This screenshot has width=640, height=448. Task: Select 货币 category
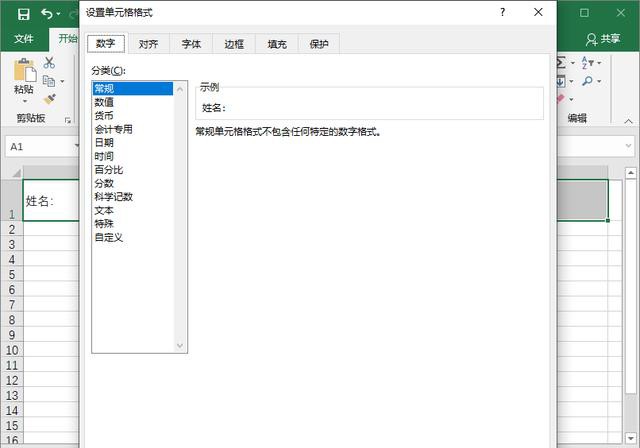click(x=133, y=115)
